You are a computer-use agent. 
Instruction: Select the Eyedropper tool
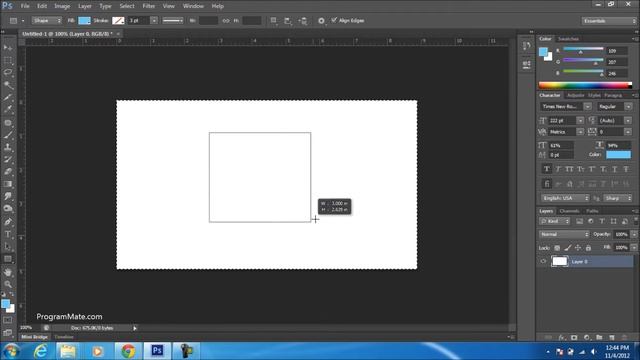[8, 109]
